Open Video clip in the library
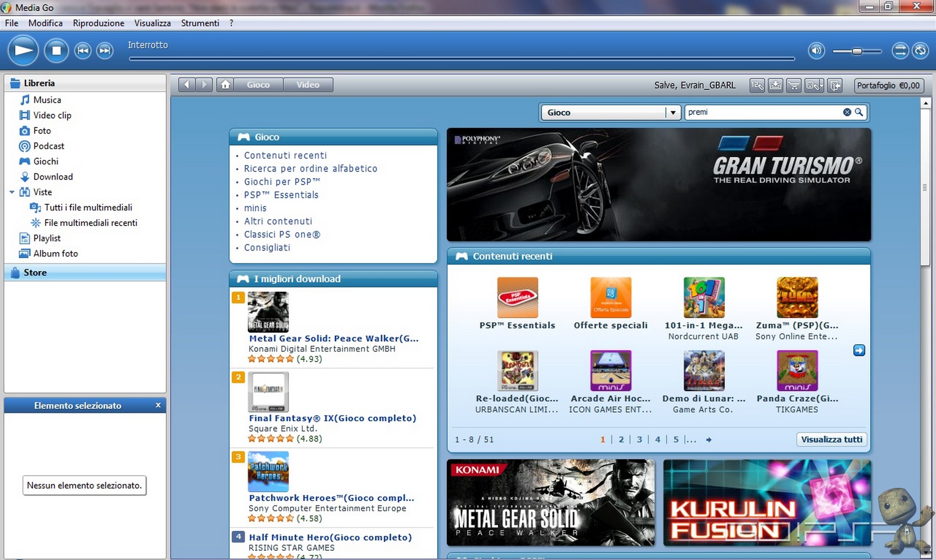This screenshot has height=560, width=936. [52, 115]
